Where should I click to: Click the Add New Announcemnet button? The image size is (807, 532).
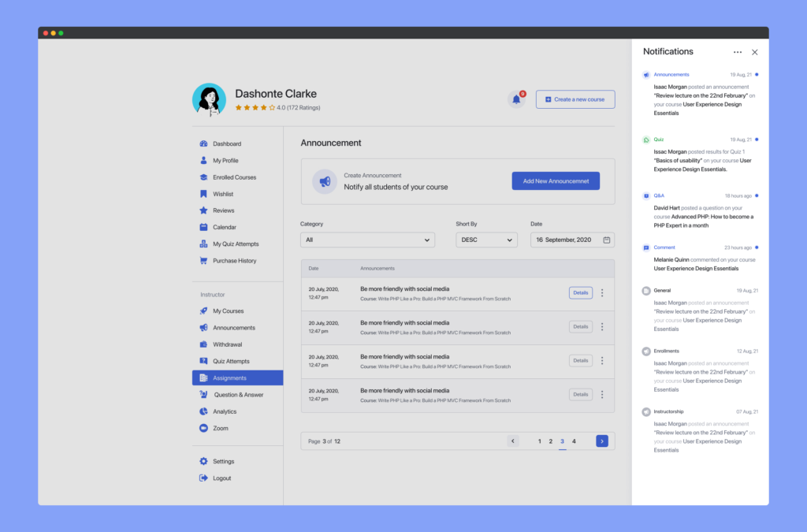point(556,180)
